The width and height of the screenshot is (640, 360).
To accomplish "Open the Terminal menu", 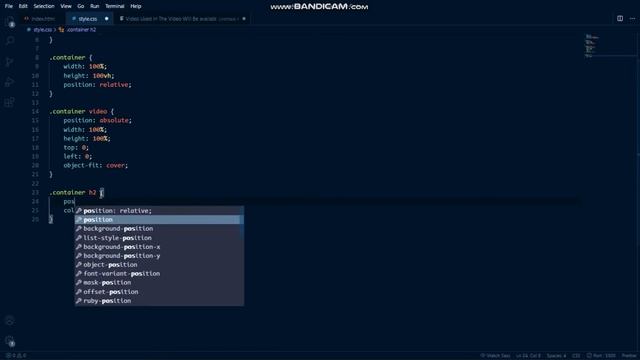I will click(x=115, y=6).
